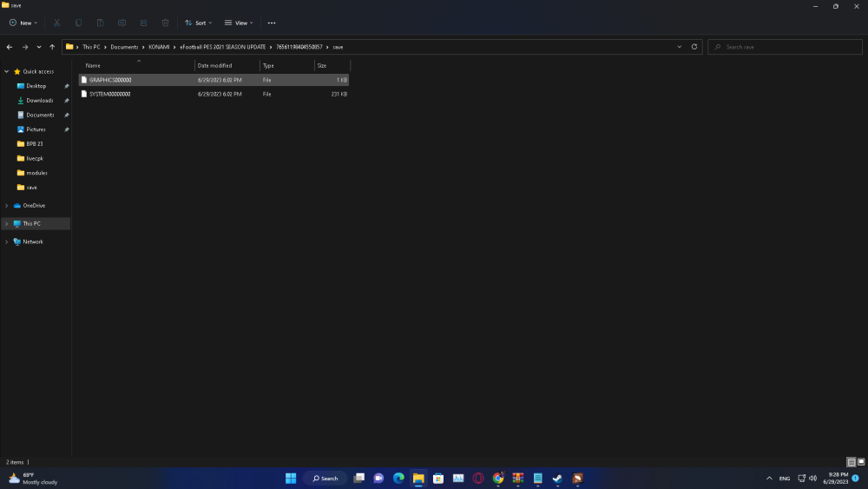Open Opera browser from the taskbar
Image resolution: width=868 pixels, height=489 pixels.
(478, 478)
